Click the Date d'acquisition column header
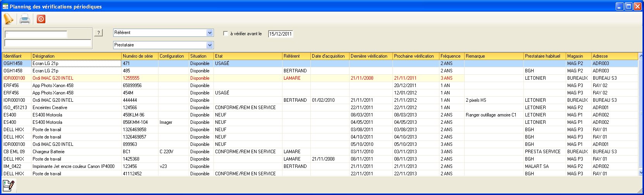 tap(330, 56)
